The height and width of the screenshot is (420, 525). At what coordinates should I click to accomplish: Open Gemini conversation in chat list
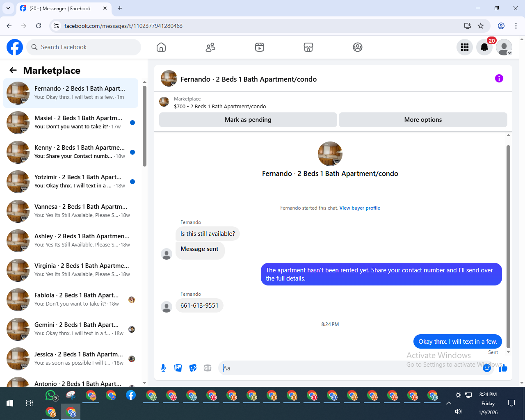point(71,329)
